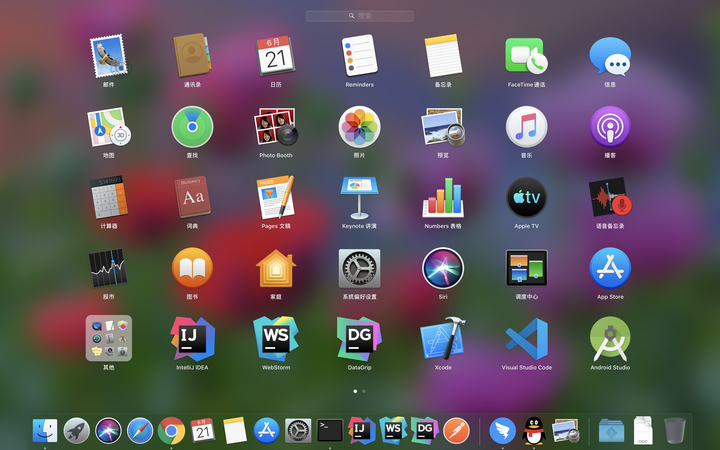Open Finder from the Dock
Image resolution: width=720 pixels, height=450 pixels.
point(45,431)
